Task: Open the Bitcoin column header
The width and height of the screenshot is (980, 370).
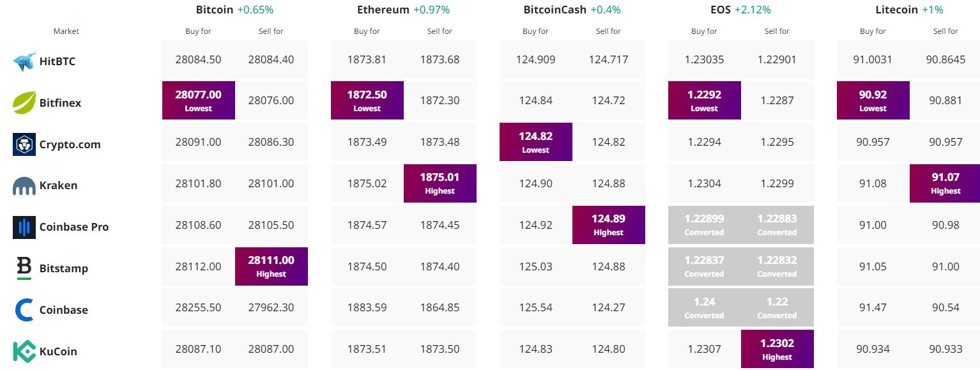Action: [214, 10]
